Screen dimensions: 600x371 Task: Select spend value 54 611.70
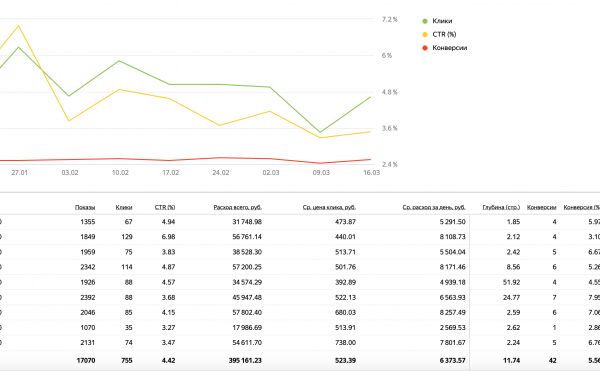click(247, 343)
